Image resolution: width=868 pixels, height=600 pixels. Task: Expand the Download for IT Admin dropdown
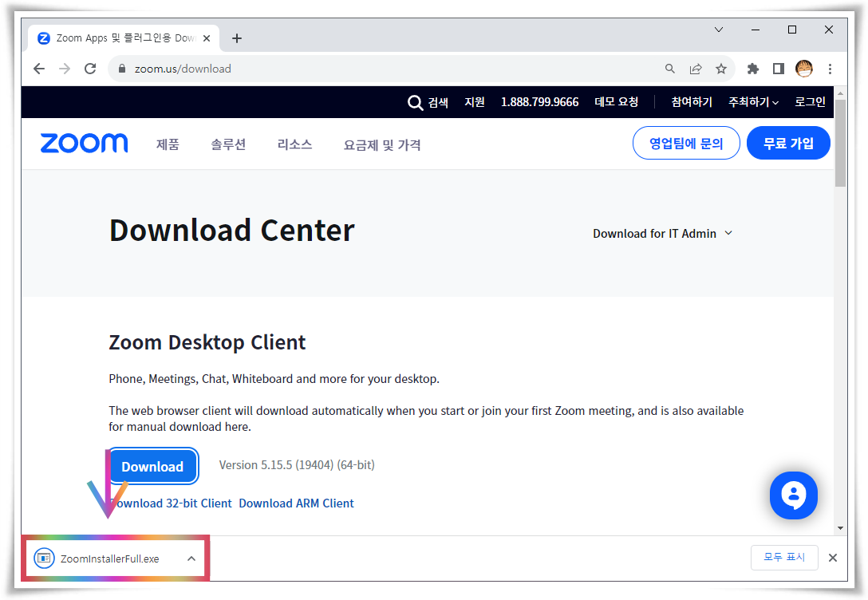[663, 234]
